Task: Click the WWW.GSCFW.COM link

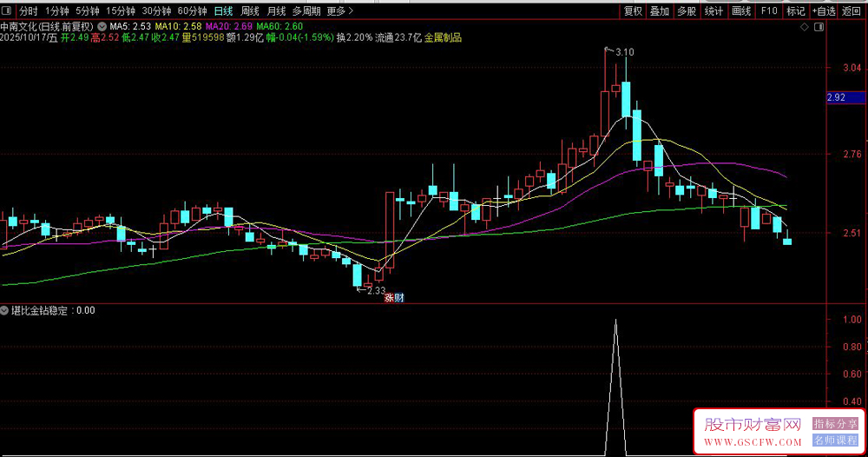Action: click(753, 442)
